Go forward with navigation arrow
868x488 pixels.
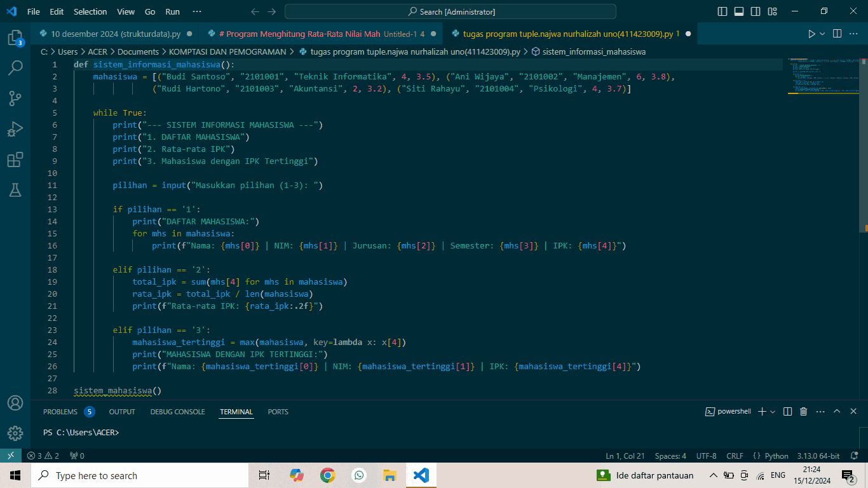point(271,11)
